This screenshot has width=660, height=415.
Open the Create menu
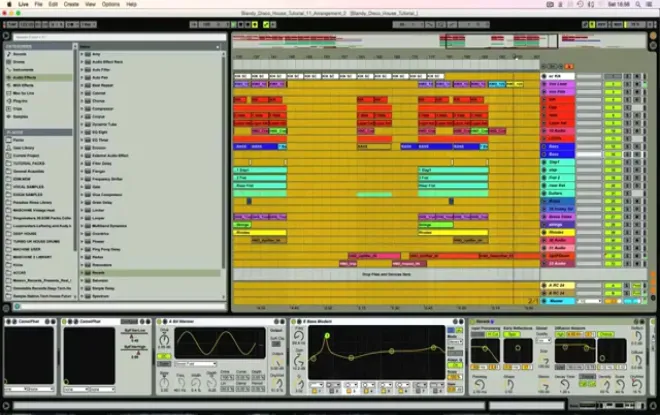point(71,4)
